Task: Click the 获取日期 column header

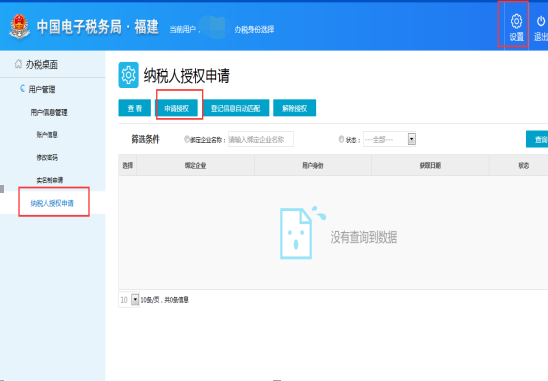Action: click(x=430, y=165)
